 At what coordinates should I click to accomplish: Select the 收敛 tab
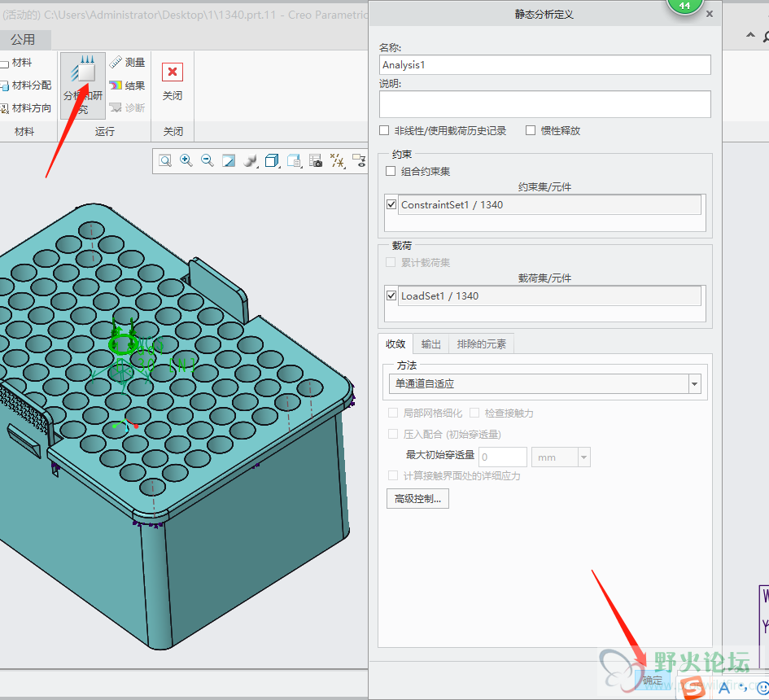[x=395, y=343]
